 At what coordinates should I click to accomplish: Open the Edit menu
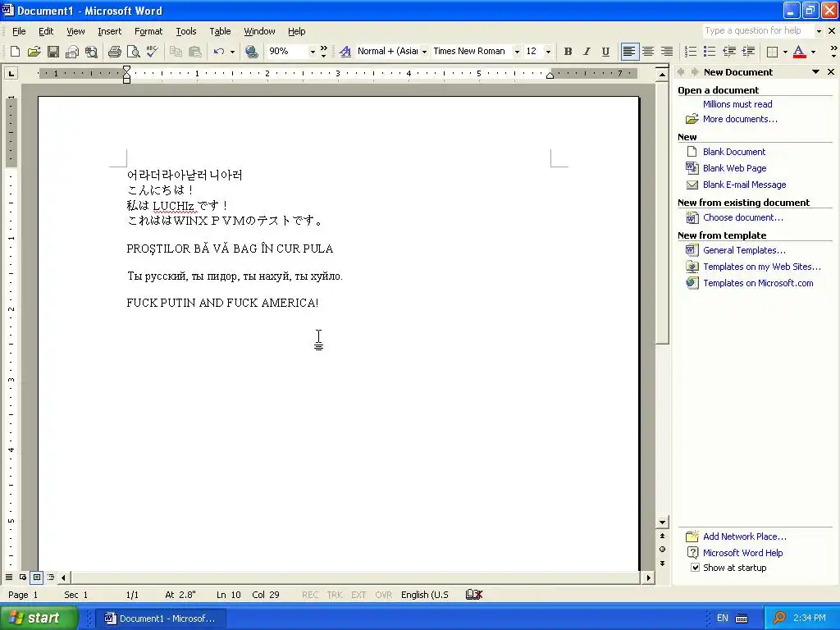tap(46, 31)
